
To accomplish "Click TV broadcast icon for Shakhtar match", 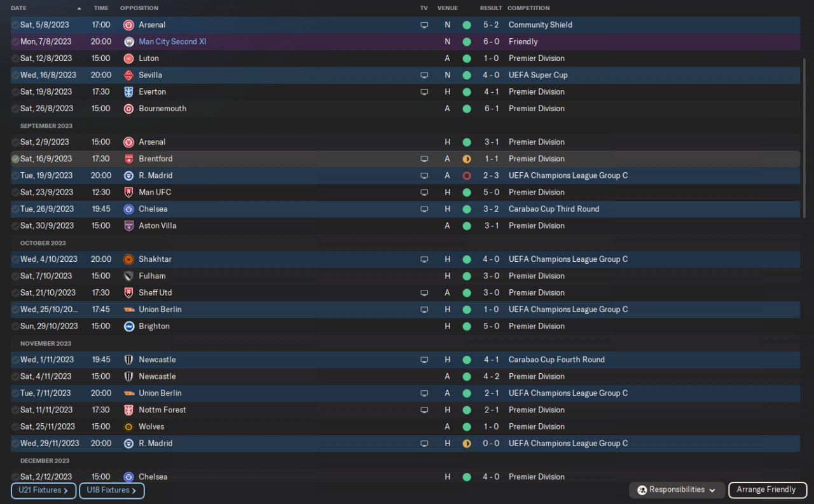I will [424, 259].
